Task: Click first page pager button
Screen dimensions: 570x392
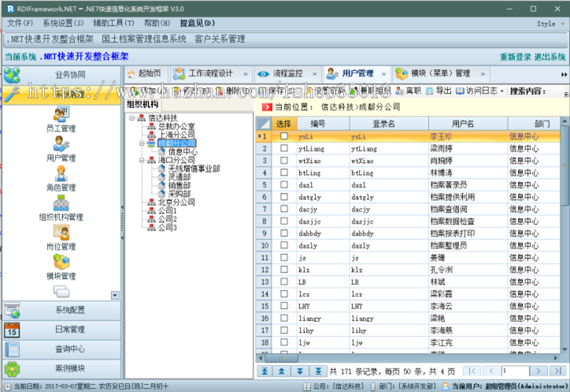Action: pos(472,371)
